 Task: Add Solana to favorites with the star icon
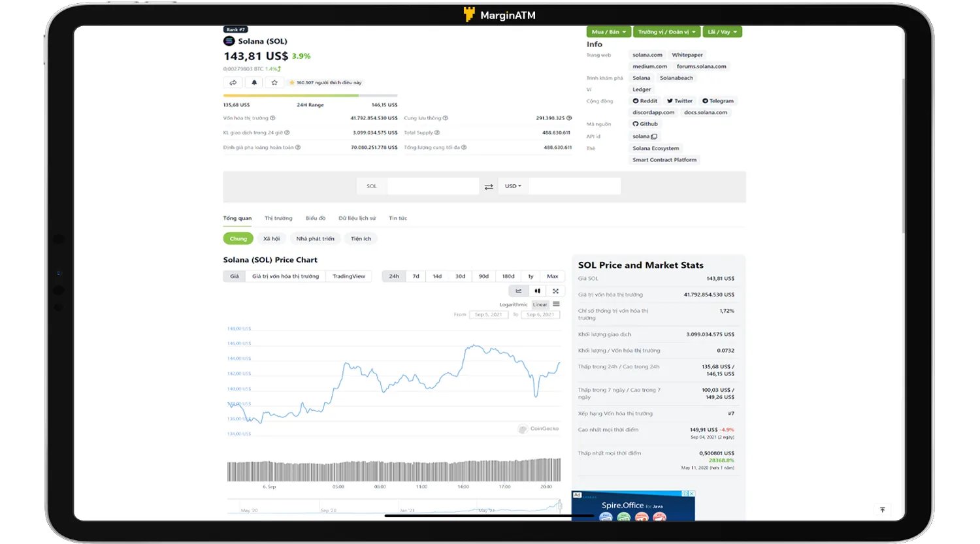pos(274,82)
